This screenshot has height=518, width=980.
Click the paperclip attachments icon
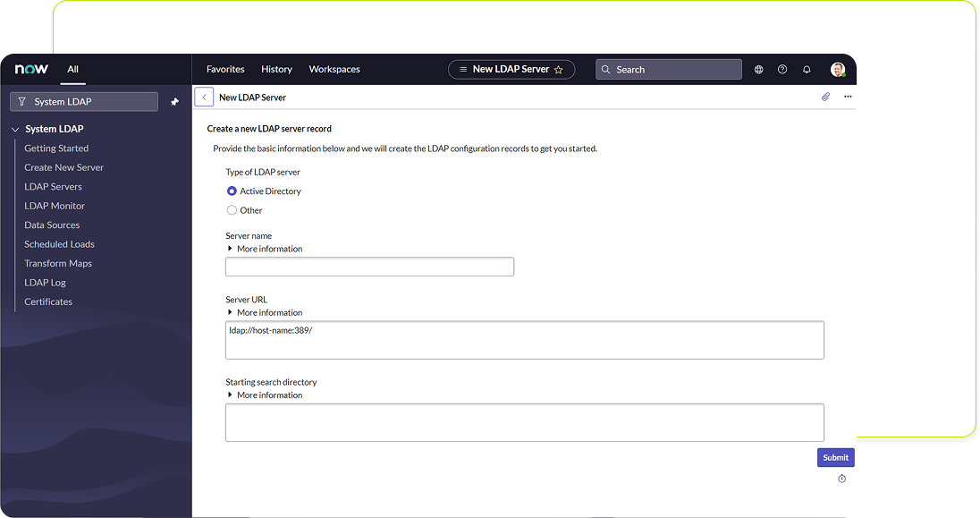pos(825,97)
